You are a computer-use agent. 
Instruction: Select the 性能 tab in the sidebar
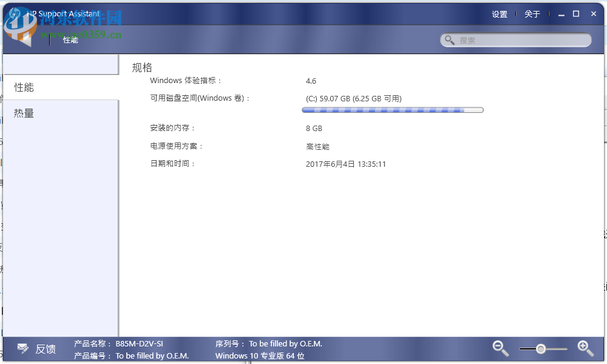[23, 87]
